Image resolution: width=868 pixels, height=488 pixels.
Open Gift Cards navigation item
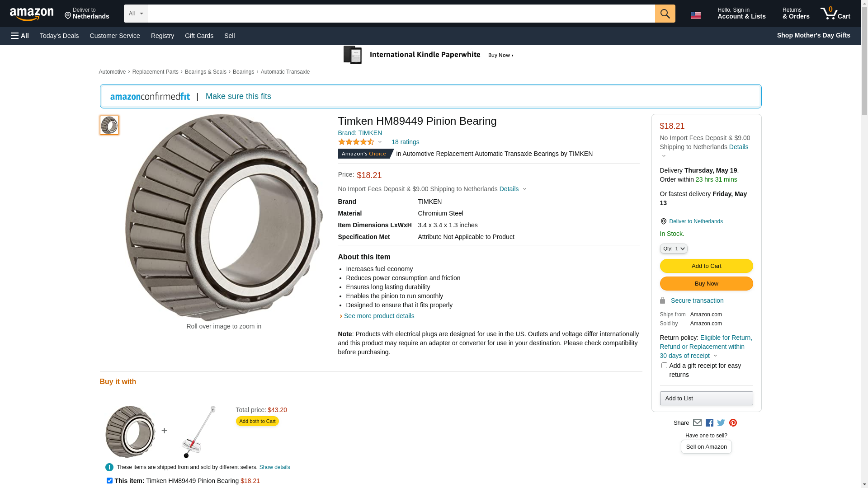click(x=199, y=36)
